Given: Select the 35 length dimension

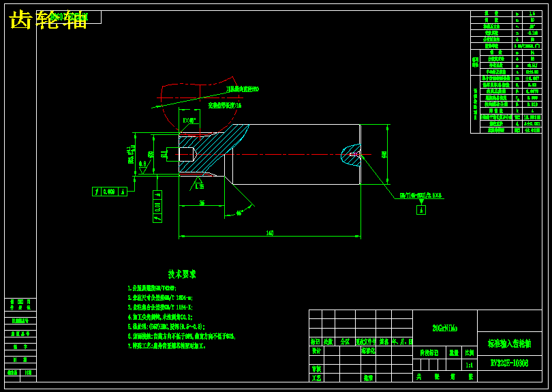Looking at the screenshot, I should click(202, 203).
